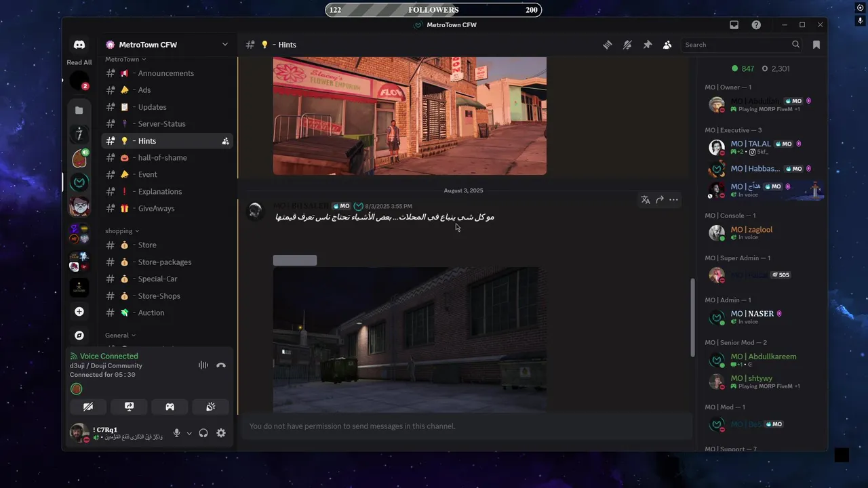Open pinned messages pin icon
Screen dimensions: 868x488
[x=648, y=45]
